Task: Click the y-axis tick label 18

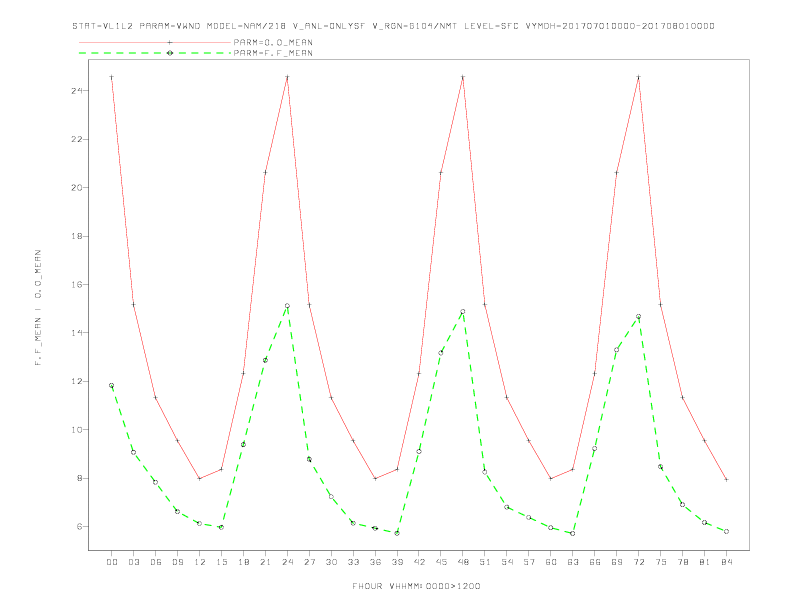Action: pyautogui.click(x=77, y=236)
